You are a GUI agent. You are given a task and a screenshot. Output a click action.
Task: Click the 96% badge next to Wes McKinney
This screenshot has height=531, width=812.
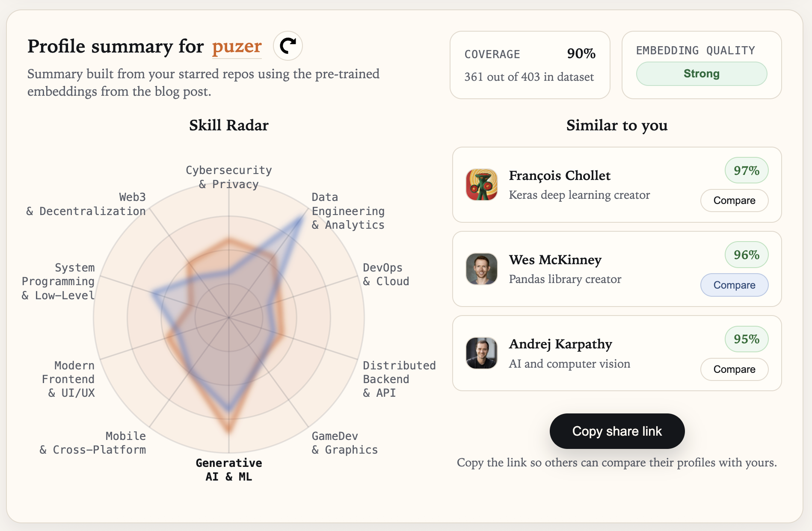click(746, 254)
